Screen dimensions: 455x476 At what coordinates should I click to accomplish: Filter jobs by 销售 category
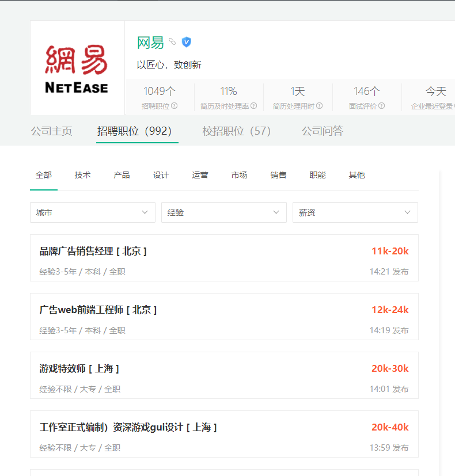278,175
